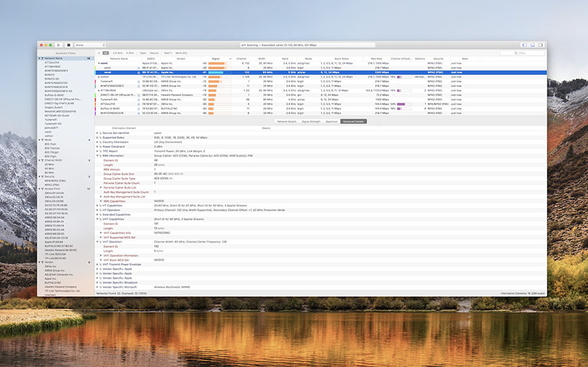Viewport: 588px width, 367px height.
Task: Click the lock icon in highlighted vanet row
Action: click(x=139, y=73)
